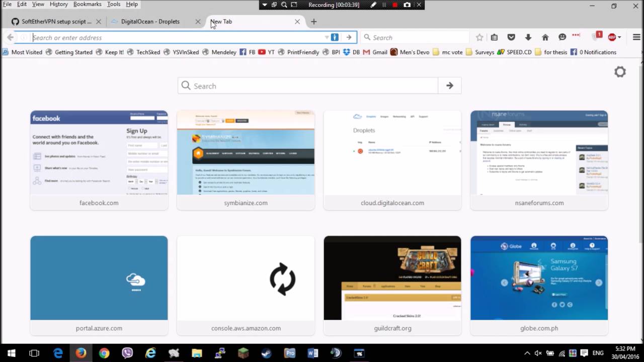Click the toolbar Search box
This screenshot has width=644, height=362.
click(x=415, y=37)
